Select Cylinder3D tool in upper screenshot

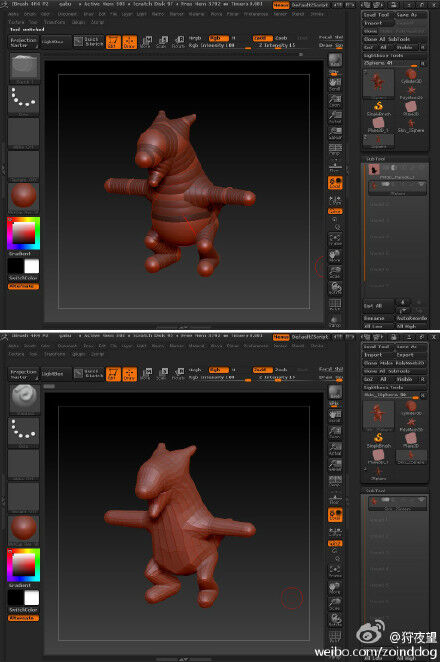pos(411,76)
